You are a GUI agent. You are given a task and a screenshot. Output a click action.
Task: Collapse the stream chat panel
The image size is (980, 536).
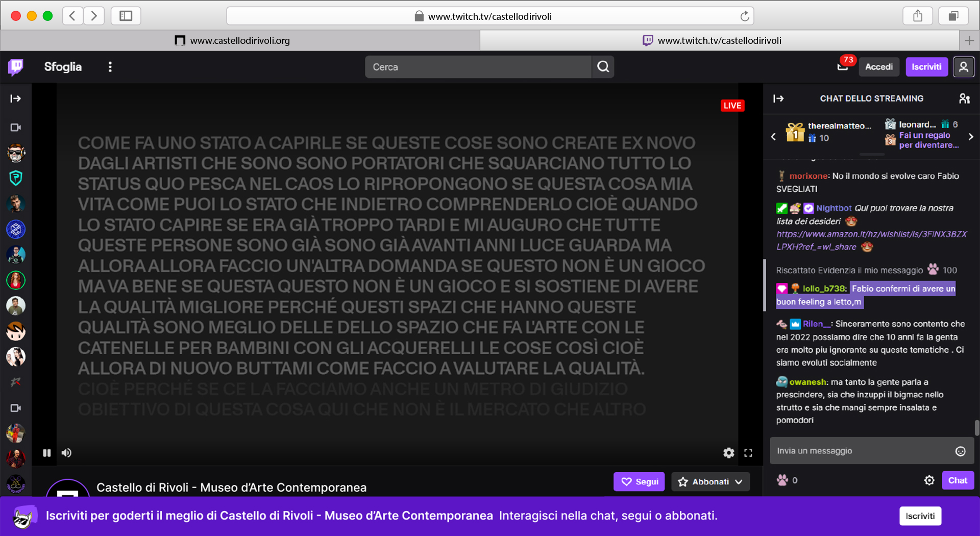click(778, 99)
